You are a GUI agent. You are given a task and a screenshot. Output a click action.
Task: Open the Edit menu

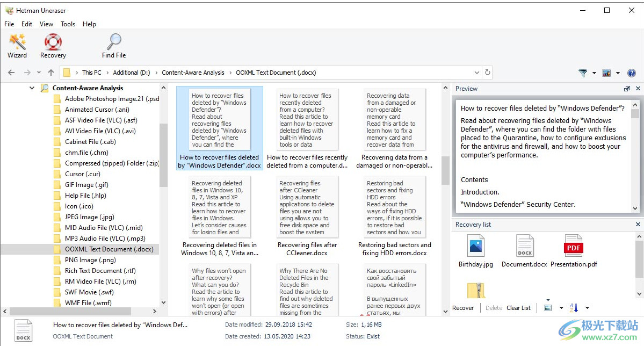27,24
